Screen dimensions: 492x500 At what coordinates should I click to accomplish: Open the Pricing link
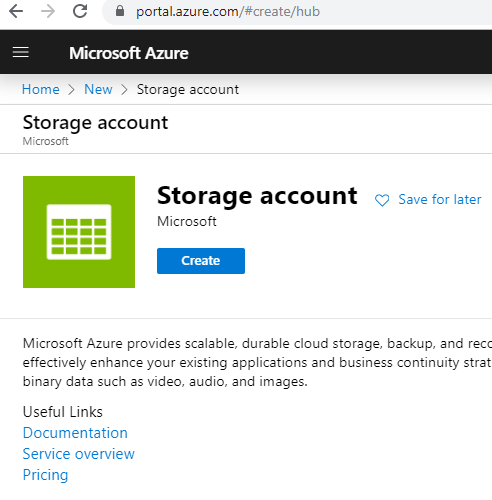(45, 475)
